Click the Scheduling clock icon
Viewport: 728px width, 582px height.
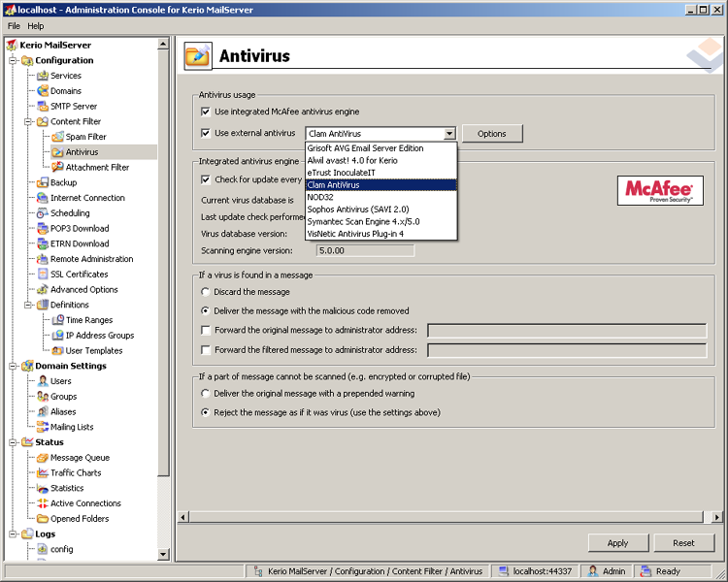click(x=43, y=213)
